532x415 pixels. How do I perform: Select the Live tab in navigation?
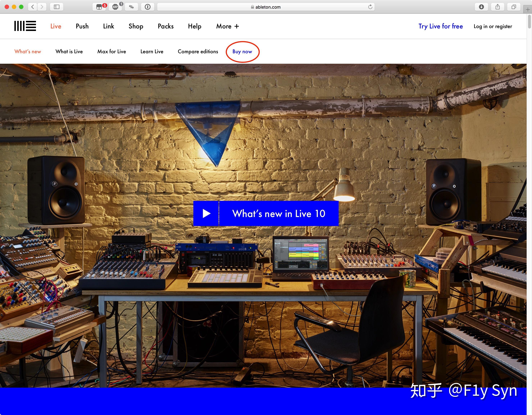pyautogui.click(x=56, y=26)
